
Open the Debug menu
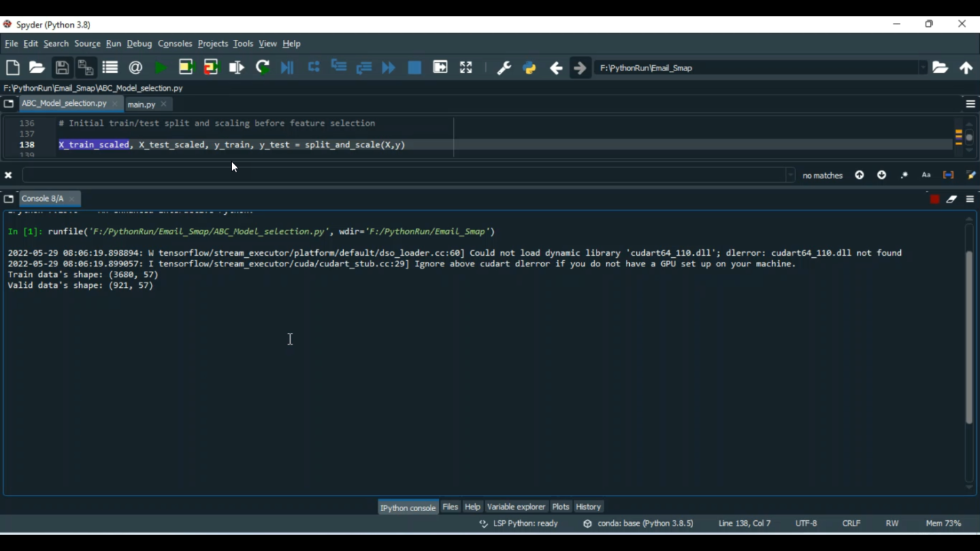139,44
